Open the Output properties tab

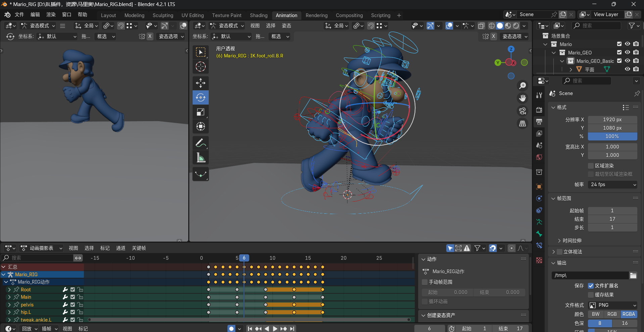click(539, 122)
